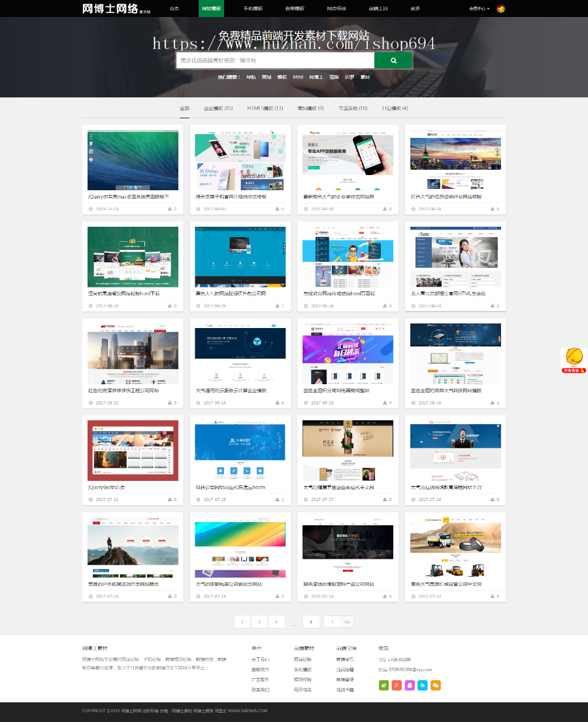
Task: Open the floating yellow customer service icon
Action: (x=574, y=359)
